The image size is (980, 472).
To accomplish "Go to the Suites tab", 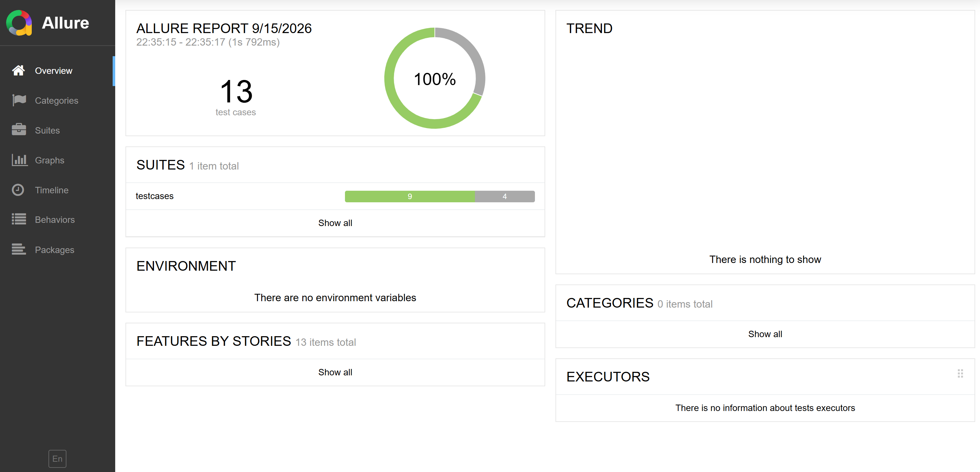I will pos(57,130).
